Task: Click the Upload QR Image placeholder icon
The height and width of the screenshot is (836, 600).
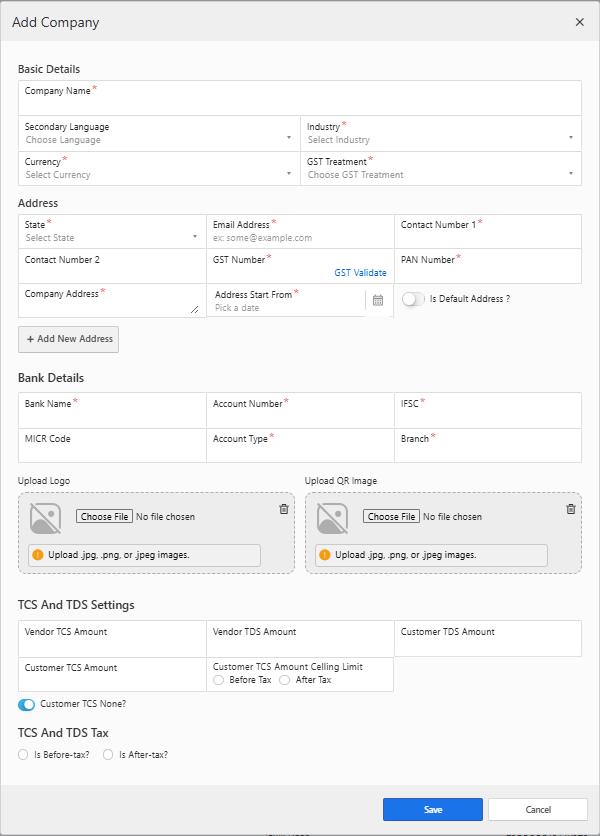Action: 333,517
